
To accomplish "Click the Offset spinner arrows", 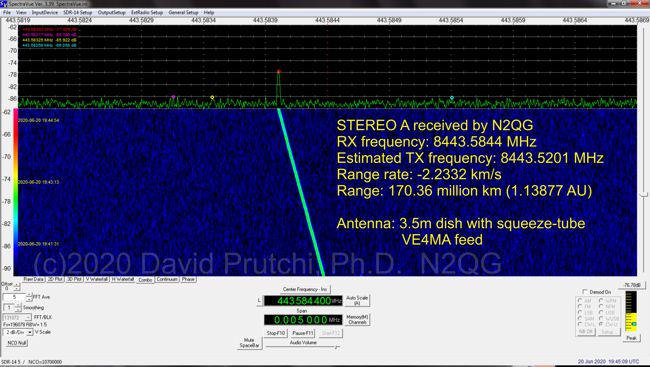I will [x=17, y=287].
